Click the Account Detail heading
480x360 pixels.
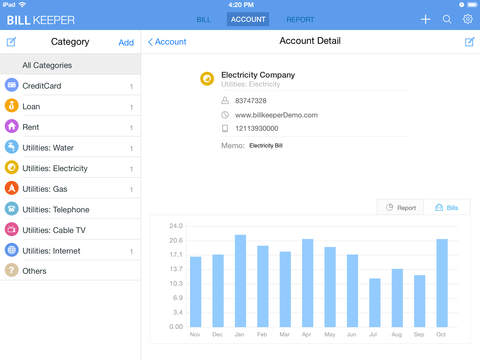[310, 41]
